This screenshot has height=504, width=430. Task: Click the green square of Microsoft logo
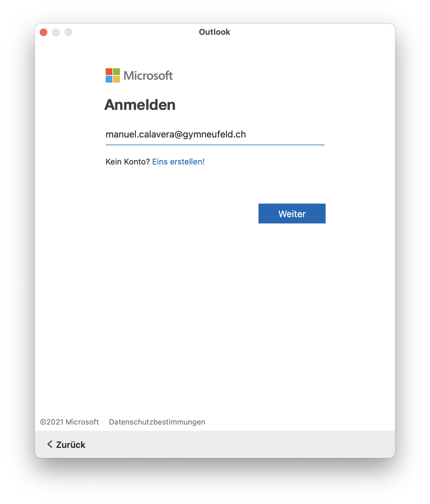[x=117, y=72]
